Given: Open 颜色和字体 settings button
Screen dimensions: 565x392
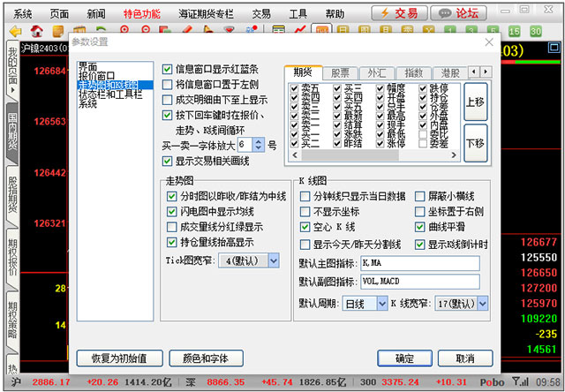Looking at the screenshot, I should [x=206, y=358].
